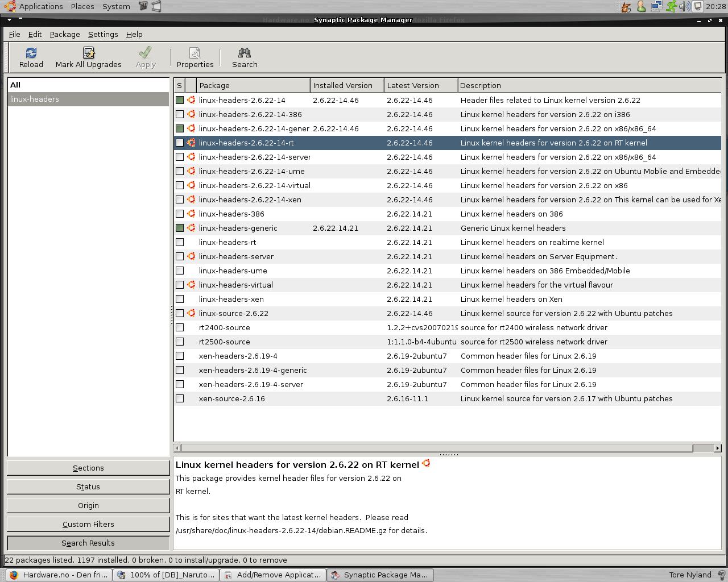This screenshot has height=582, width=728.
Task: Click the Ubuntu logo after the description heading
Action: coord(426,464)
